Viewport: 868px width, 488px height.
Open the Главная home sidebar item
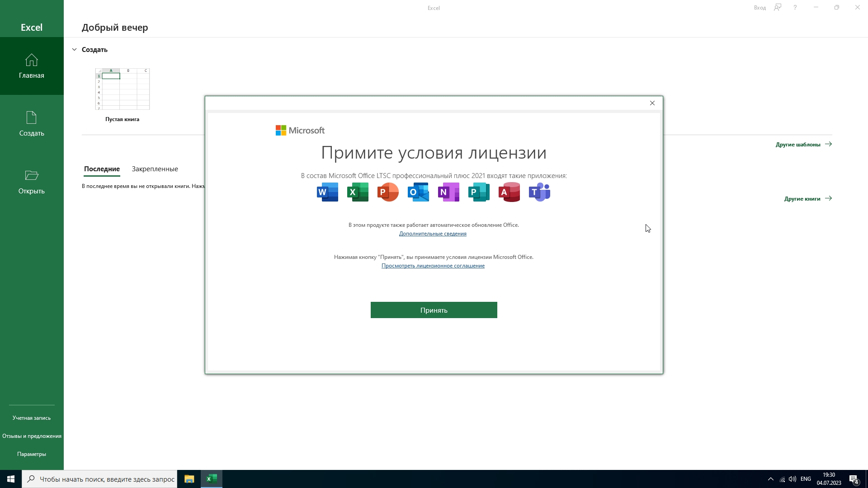(x=32, y=66)
